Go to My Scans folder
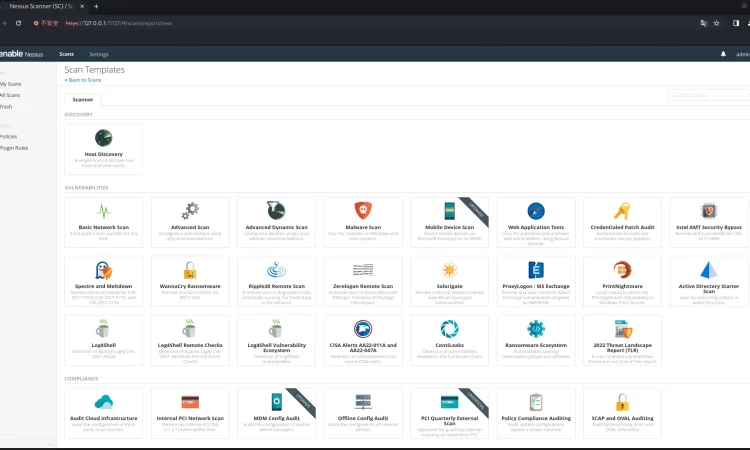Image resolution: width=750 pixels, height=450 pixels. point(11,84)
